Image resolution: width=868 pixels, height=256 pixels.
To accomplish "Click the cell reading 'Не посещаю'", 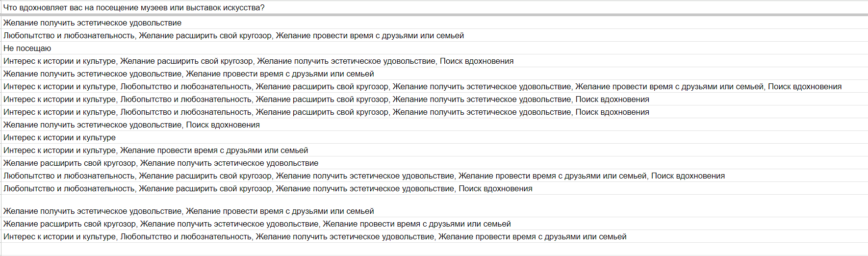I will coord(434,48).
